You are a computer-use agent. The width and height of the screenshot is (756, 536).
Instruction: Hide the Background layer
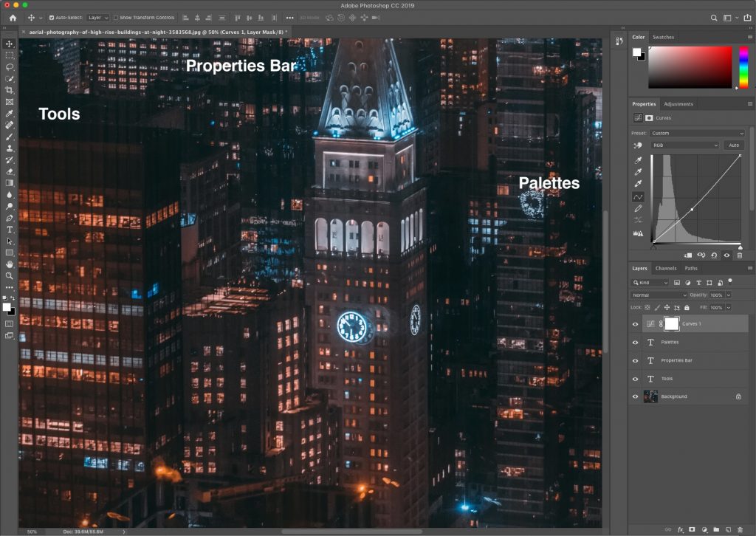pos(635,396)
